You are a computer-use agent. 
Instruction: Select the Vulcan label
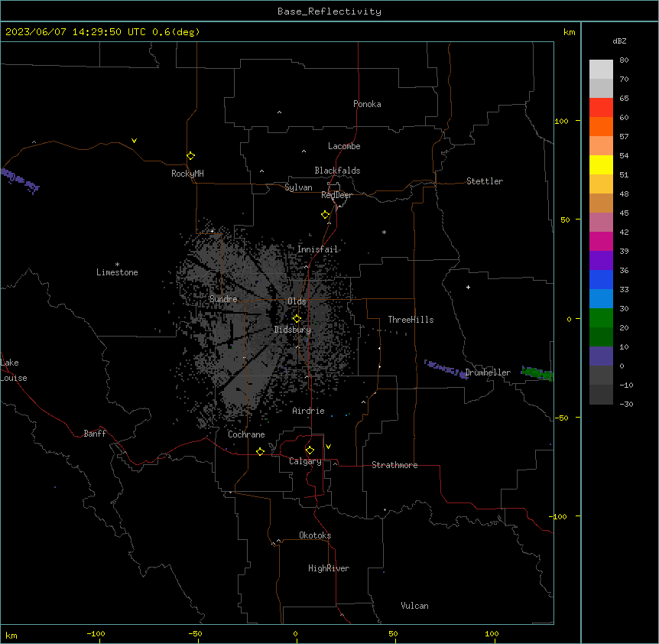(414, 606)
